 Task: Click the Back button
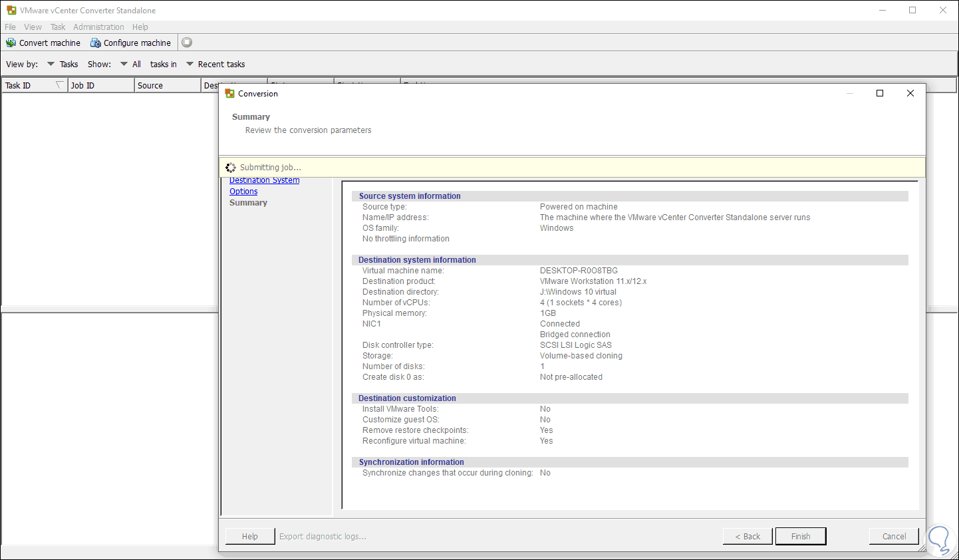coord(748,537)
